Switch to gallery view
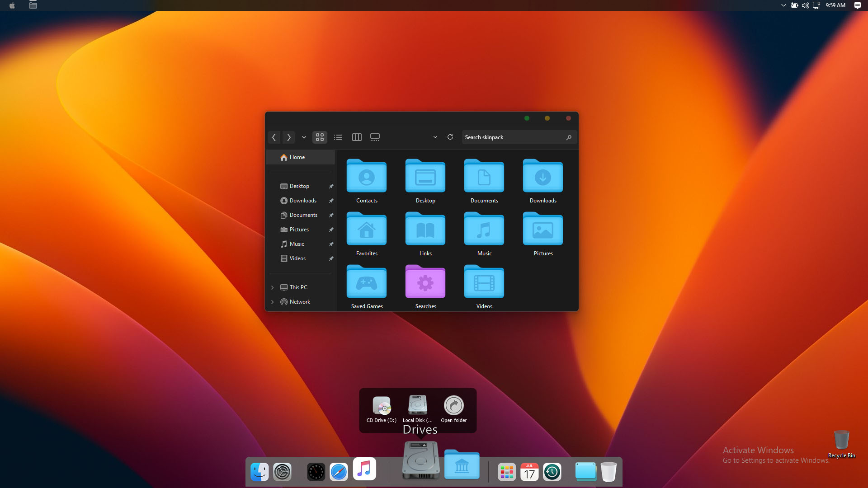The height and width of the screenshot is (488, 868). coord(375,137)
